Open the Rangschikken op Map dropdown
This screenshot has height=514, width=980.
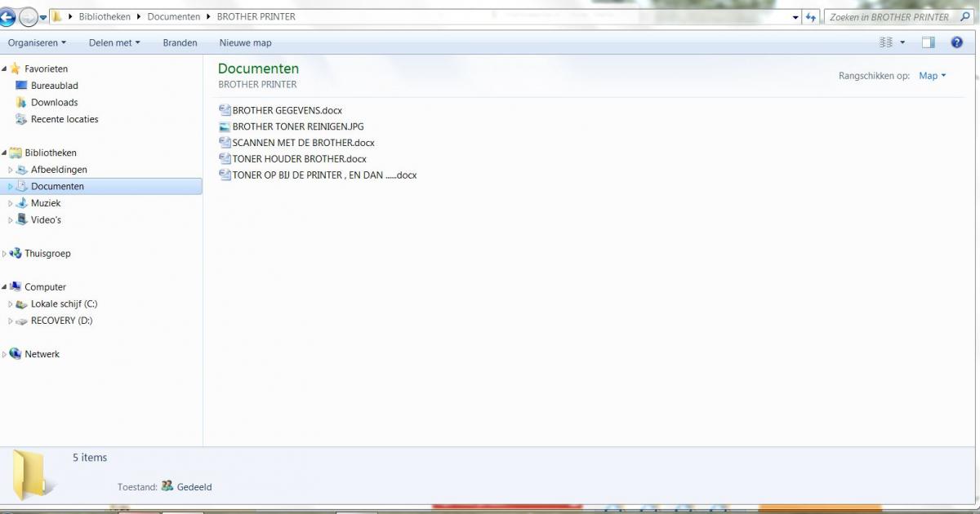point(932,76)
